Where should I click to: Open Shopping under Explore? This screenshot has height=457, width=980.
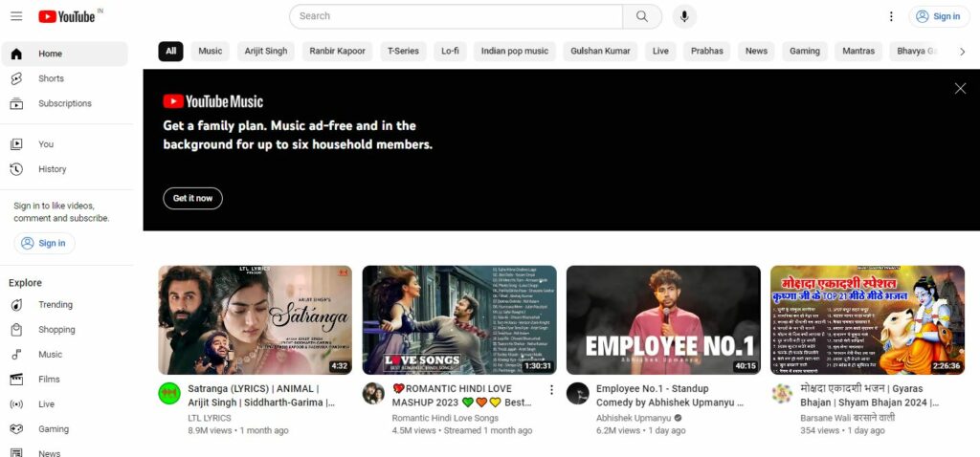point(64,330)
